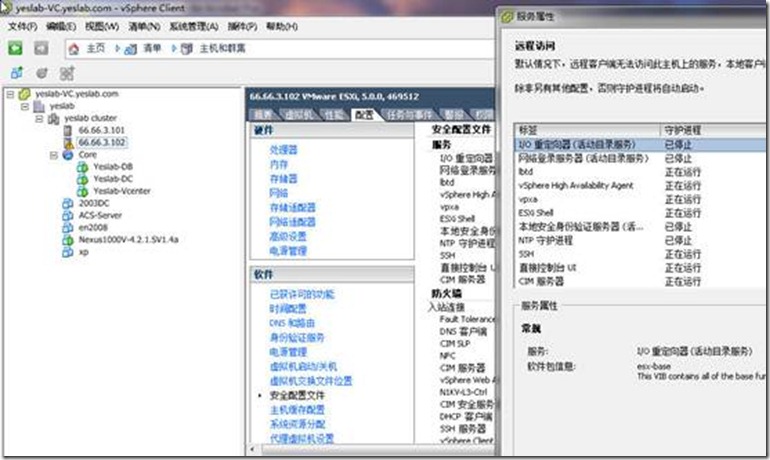Click the VM icon next to Nexus1000V-4.2.1.SV1.4a
The image size is (770, 460).
click(68, 240)
